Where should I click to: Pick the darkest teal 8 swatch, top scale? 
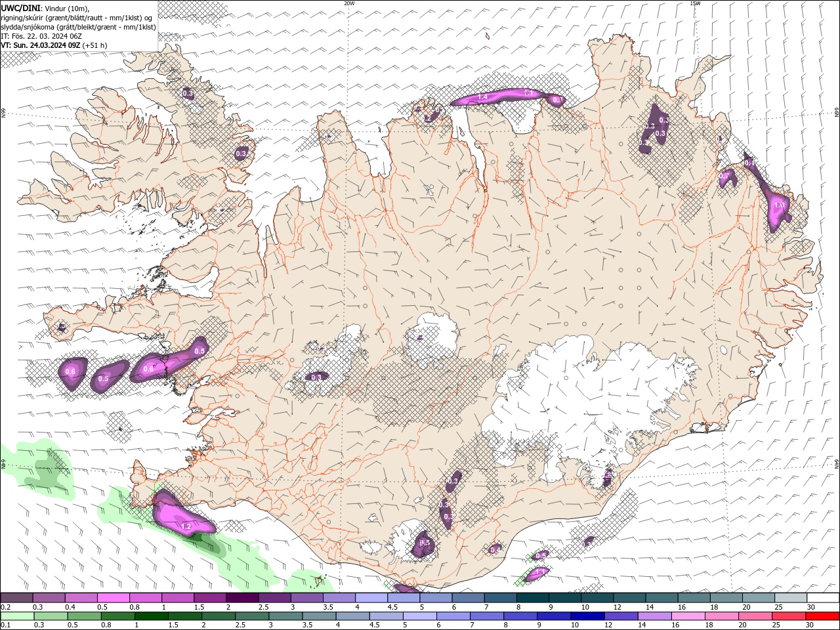(x=533, y=598)
